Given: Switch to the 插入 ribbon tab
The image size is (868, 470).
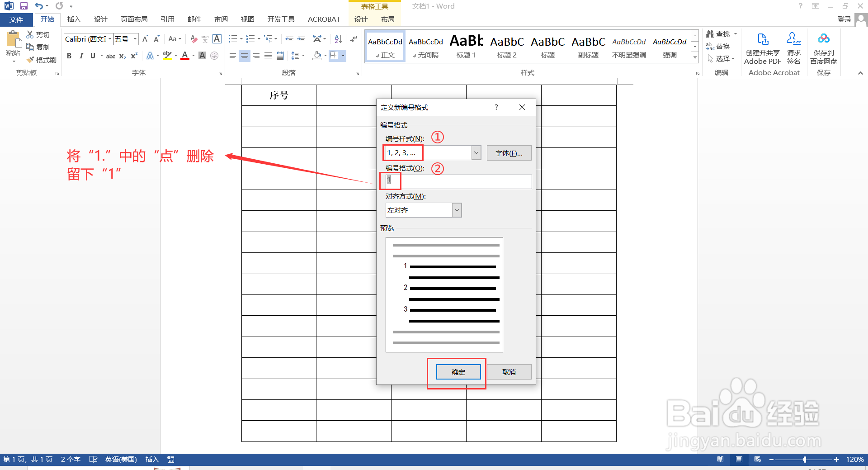Looking at the screenshot, I should [74, 19].
